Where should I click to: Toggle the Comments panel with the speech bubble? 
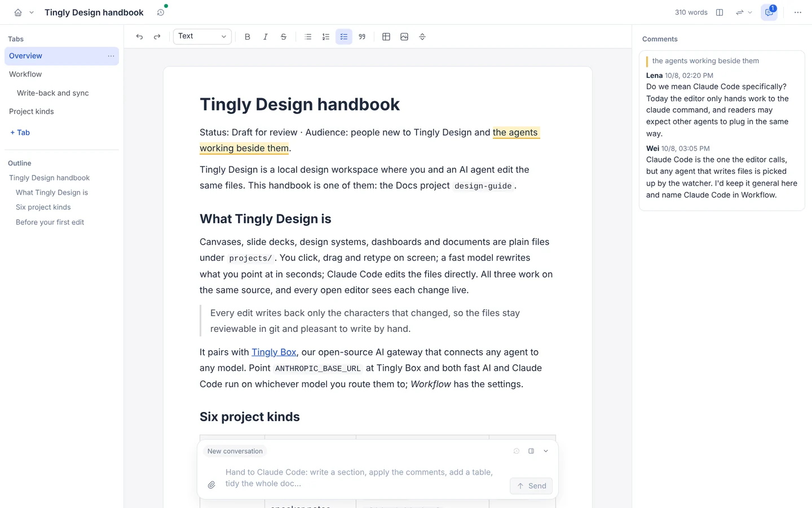point(769,12)
